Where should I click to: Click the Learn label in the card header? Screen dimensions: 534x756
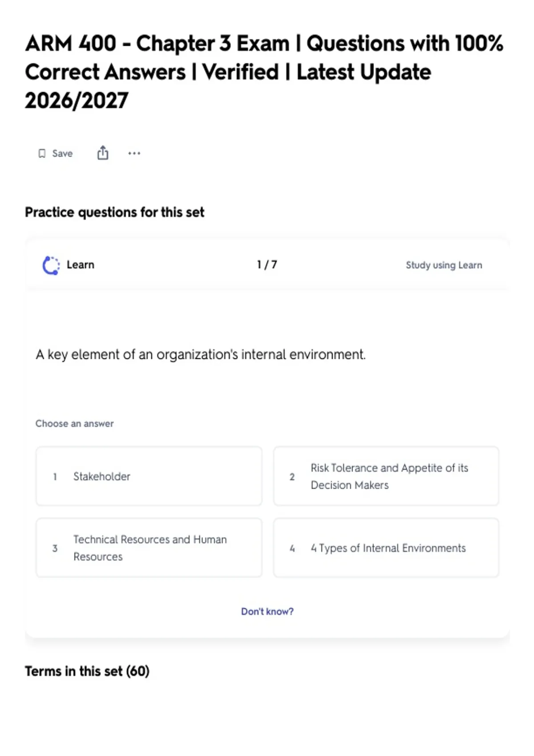pos(81,265)
